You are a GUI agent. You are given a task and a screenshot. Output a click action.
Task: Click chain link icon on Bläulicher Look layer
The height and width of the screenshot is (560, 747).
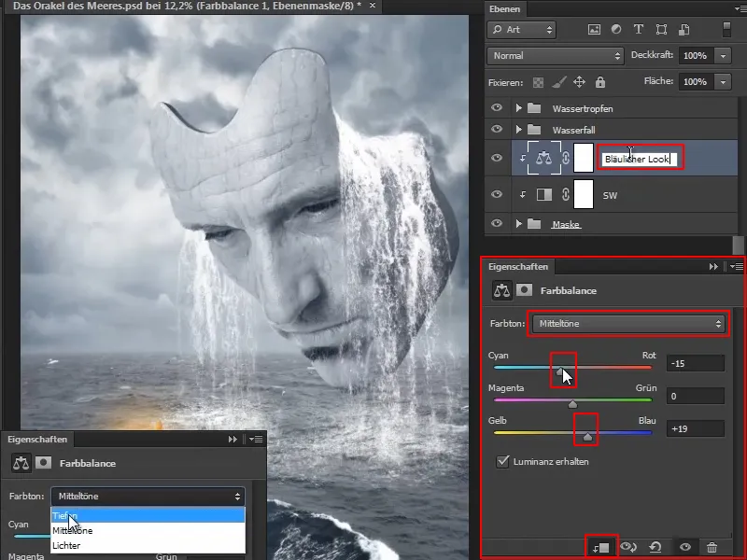pyautogui.click(x=566, y=158)
